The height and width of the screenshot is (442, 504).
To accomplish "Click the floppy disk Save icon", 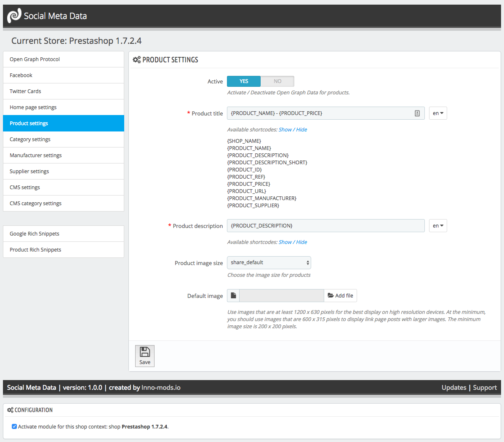I will pos(145,352).
